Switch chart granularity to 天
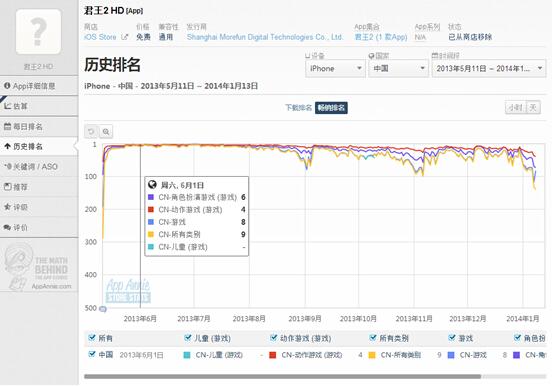This screenshot has height=386, width=552. click(x=533, y=107)
